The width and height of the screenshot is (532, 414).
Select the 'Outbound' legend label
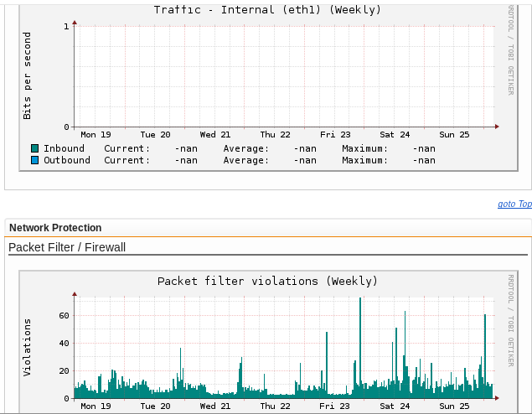tap(67, 160)
